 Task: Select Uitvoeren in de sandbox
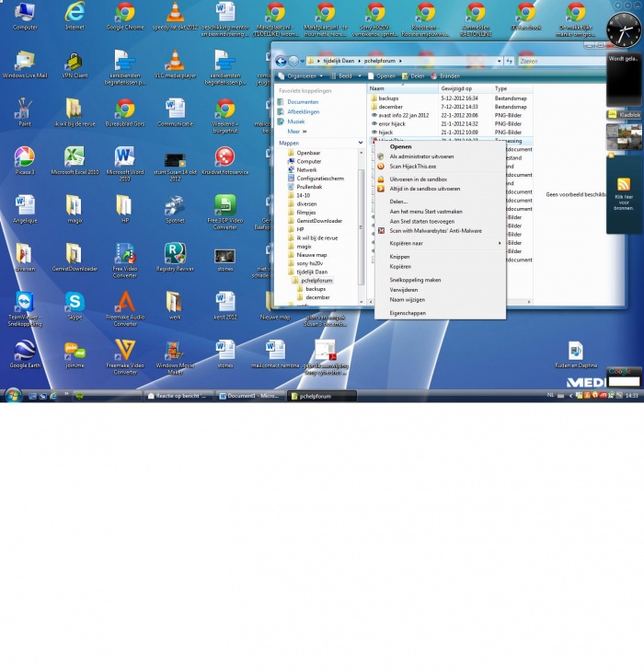pyautogui.click(x=419, y=179)
